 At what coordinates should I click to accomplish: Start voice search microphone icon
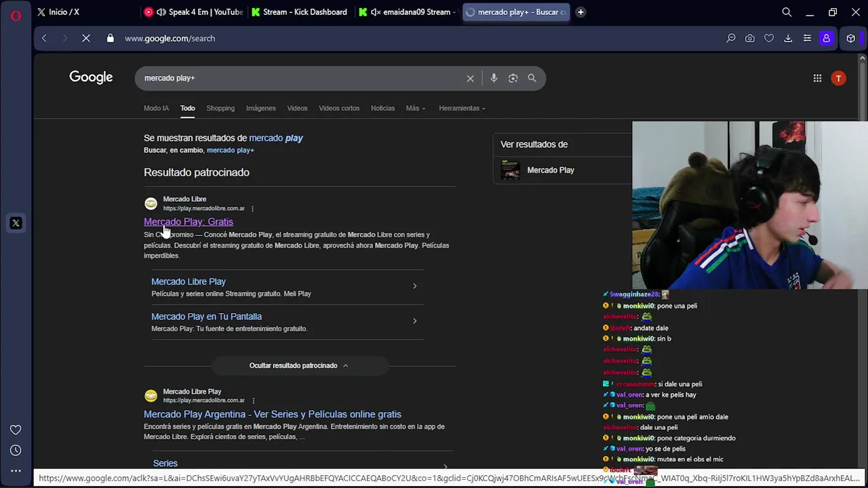(494, 79)
